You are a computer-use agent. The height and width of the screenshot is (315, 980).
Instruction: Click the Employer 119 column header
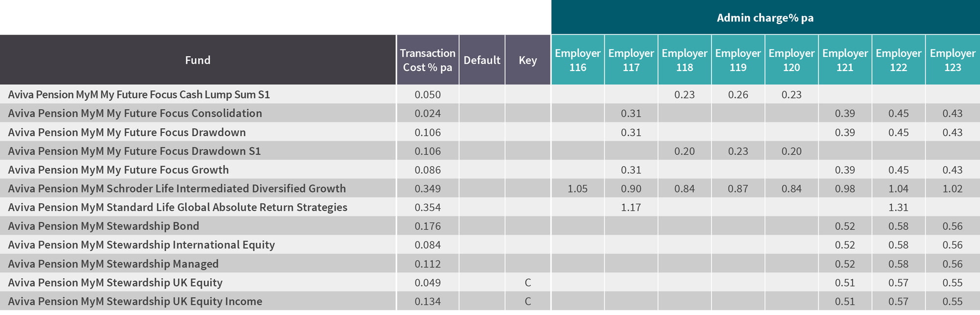point(738,60)
